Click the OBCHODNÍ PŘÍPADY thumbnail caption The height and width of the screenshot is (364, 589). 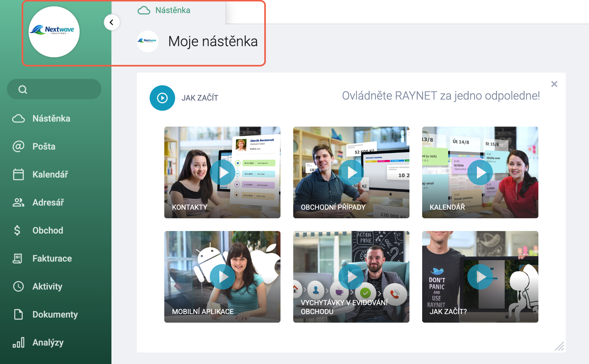click(333, 207)
